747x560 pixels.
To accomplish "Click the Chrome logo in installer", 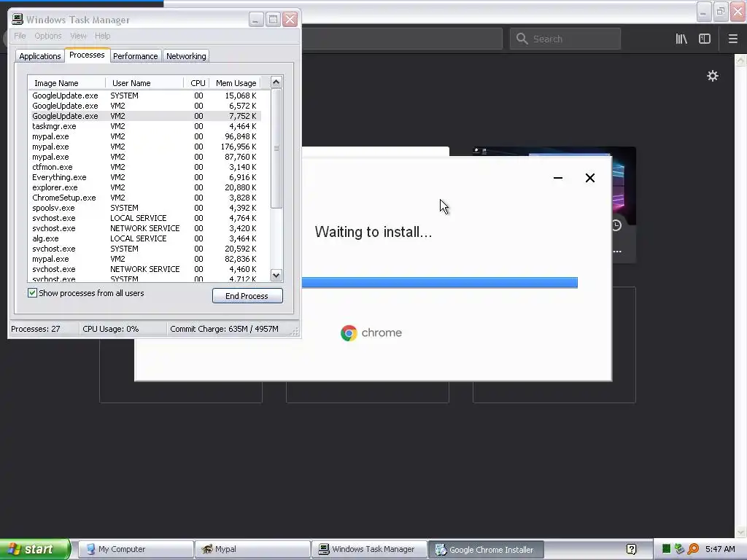I will point(349,332).
